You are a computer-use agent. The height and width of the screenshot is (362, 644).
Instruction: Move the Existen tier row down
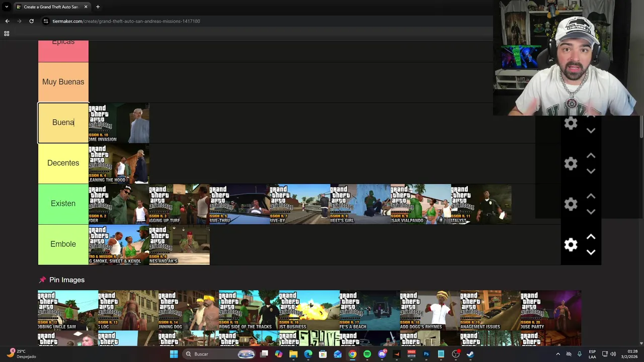coord(591,212)
